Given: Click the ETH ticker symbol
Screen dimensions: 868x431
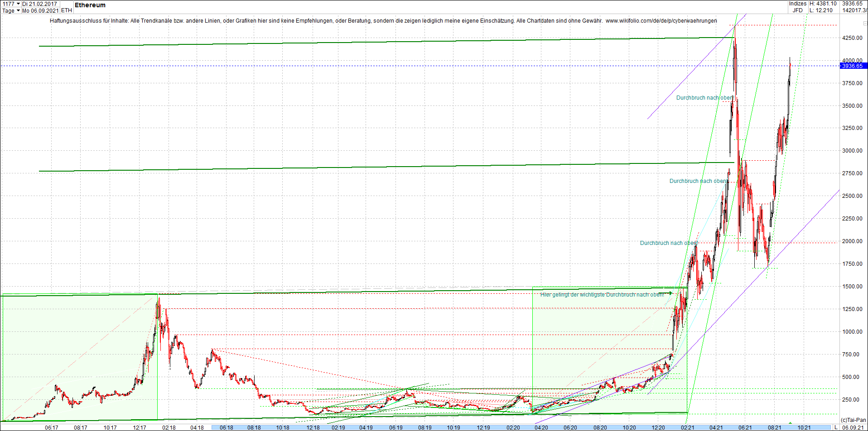Looking at the screenshot, I should tap(67, 10).
